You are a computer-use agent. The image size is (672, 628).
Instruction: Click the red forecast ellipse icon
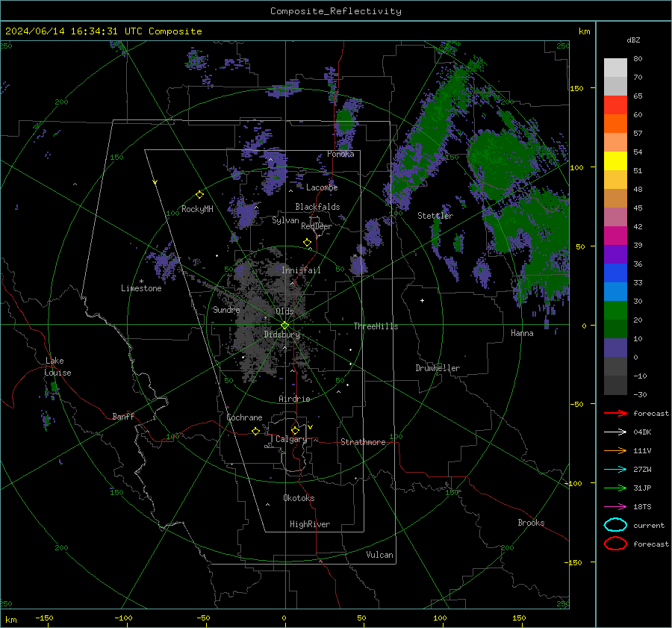point(615,544)
